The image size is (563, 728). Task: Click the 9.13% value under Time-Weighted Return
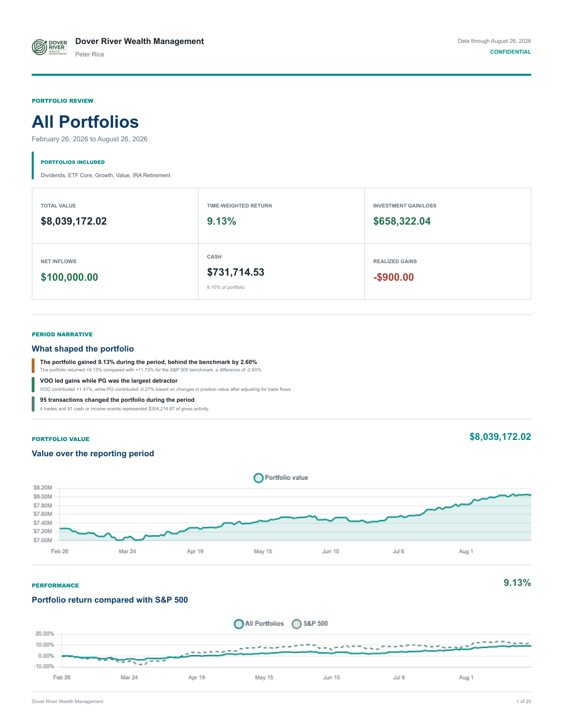[222, 221]
